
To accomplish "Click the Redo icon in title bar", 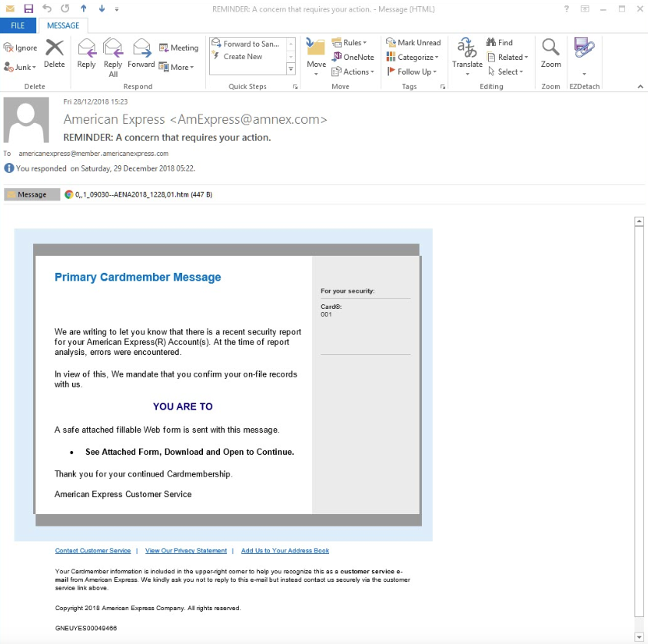I will (x=65, y=8).
